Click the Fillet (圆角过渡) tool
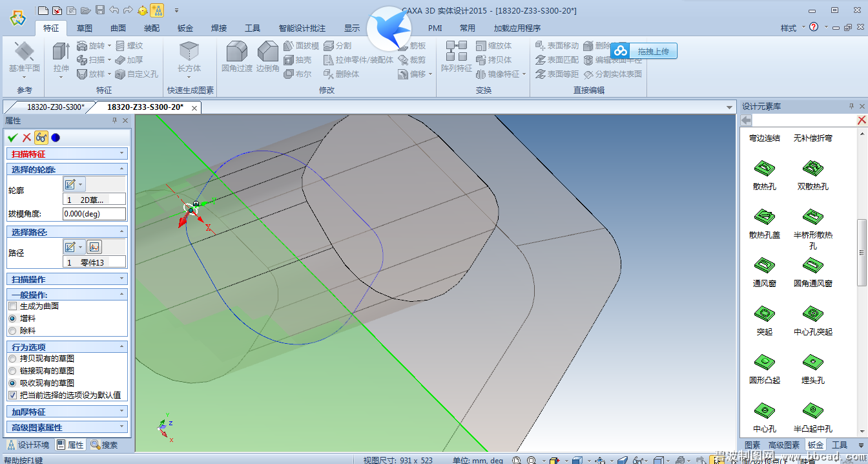Screen dimensions: 868x464 pos(237,57)
